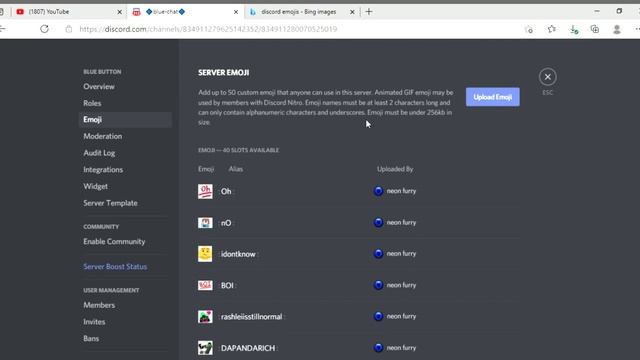Open the browser profile avatar

[617, 29]
